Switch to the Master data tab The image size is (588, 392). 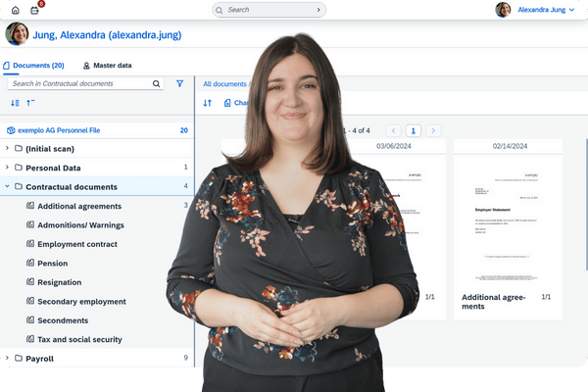click(x=107, y=66)
